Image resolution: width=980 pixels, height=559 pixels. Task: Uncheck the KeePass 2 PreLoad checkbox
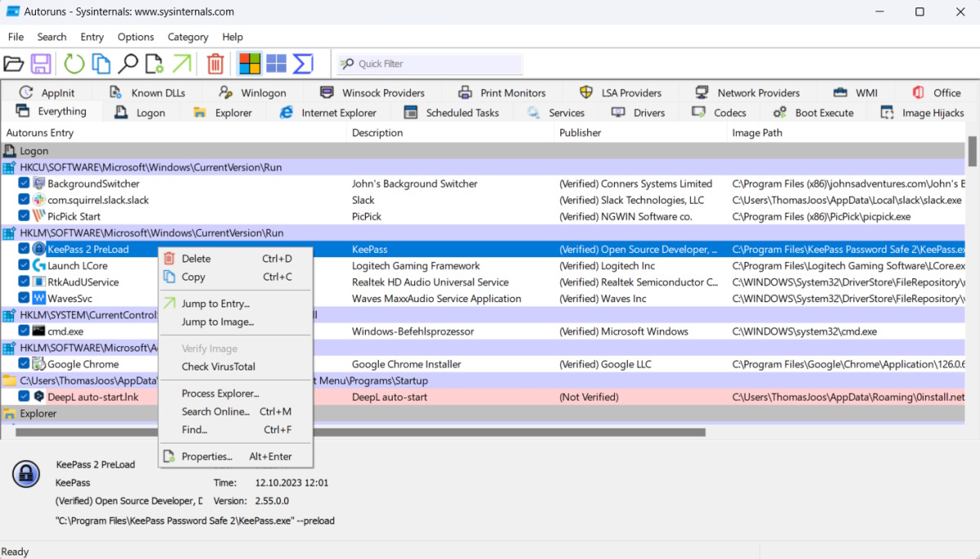[x=24, y=249]
